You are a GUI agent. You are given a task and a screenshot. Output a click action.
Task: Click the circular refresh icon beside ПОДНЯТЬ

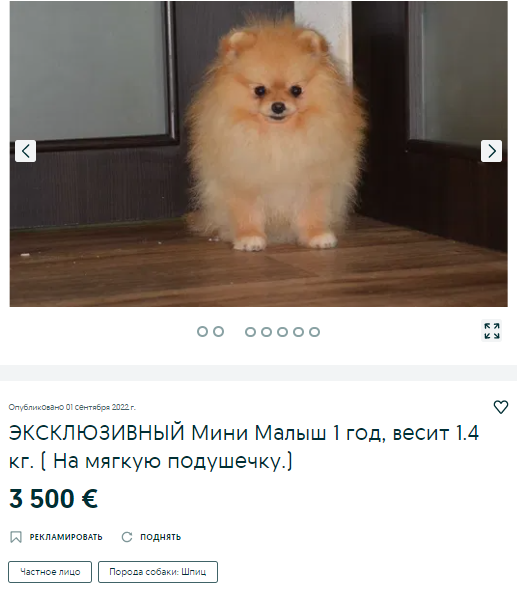[x=127, y=537]
